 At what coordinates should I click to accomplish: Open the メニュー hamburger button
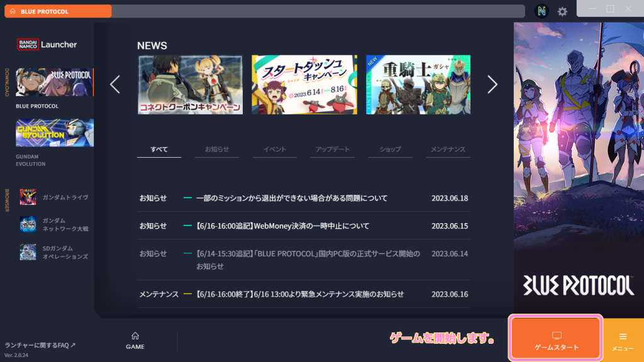(623, 341)
